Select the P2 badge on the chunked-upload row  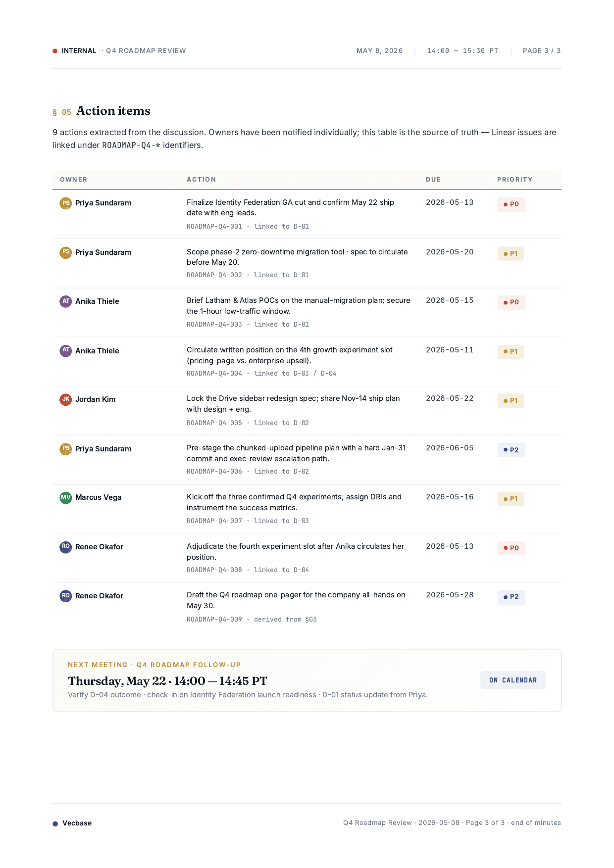pos(511,450)
